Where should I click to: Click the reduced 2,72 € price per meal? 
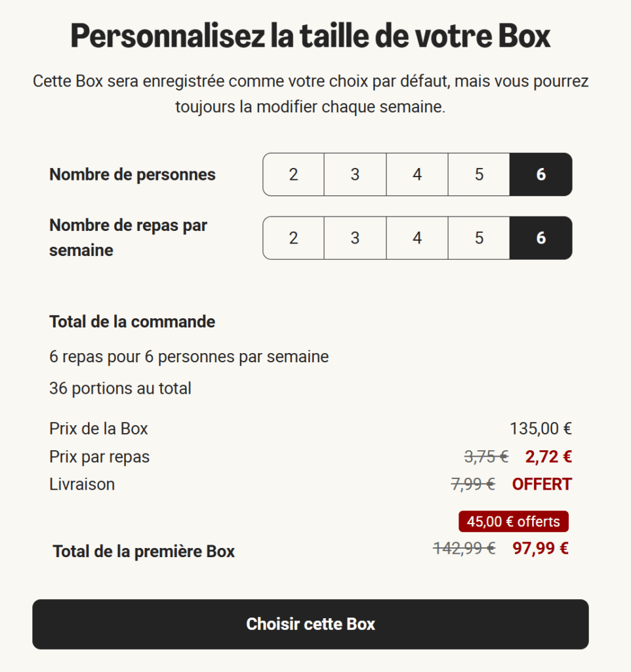548,457
